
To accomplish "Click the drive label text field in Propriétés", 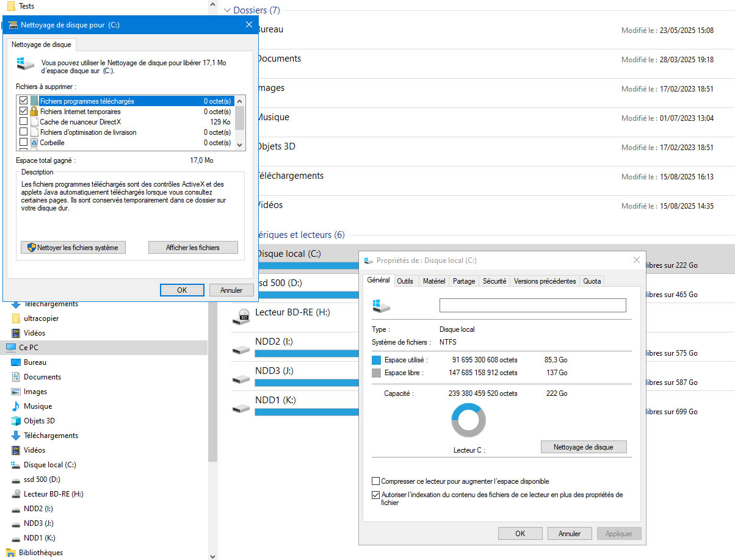I will coord(533,305).
